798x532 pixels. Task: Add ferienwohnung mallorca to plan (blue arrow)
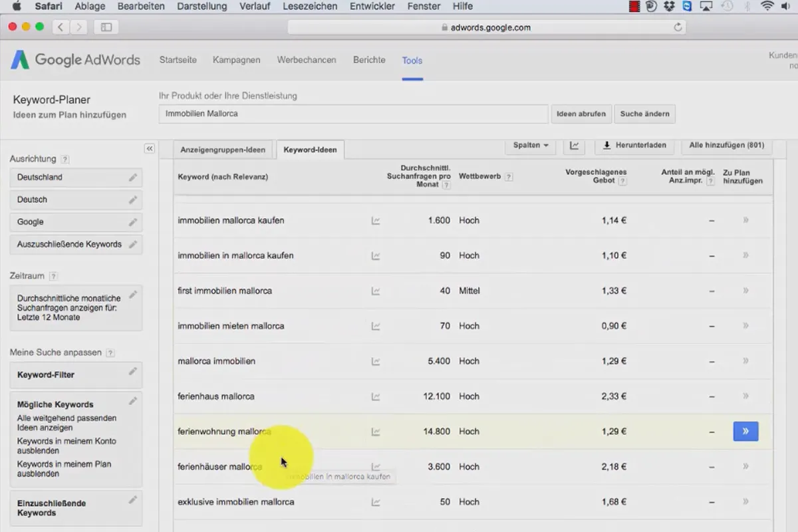coord(745,432)
